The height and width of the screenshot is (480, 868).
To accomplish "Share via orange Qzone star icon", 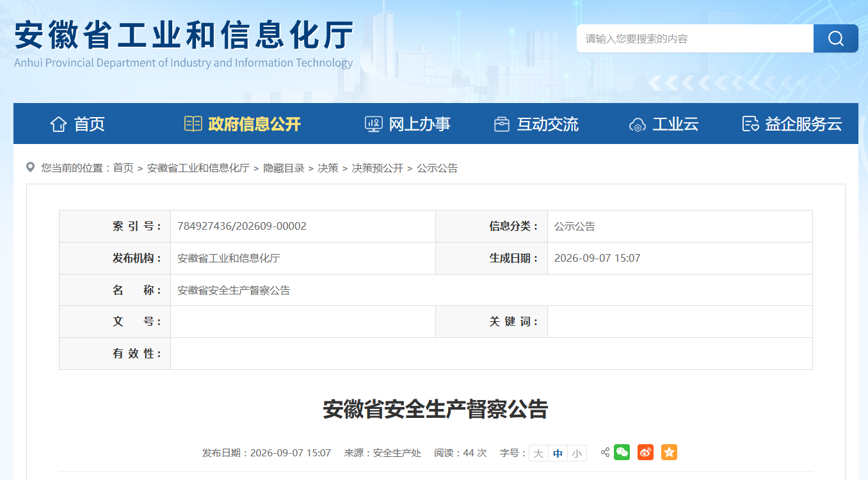I will coord(669,452).
